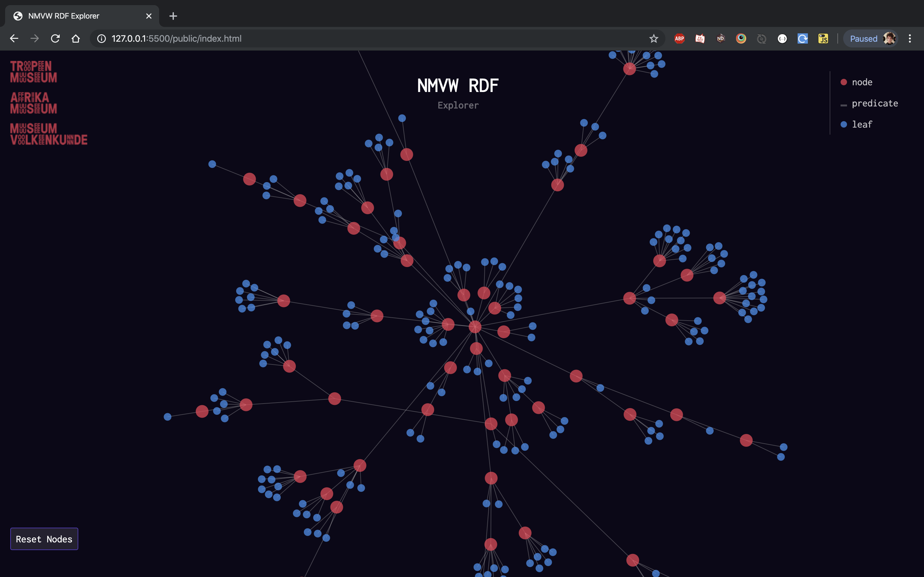This screenshot has height=577, width=924.
Task: Toggle the JS switch extension
Action: click(x=823, y=38)
